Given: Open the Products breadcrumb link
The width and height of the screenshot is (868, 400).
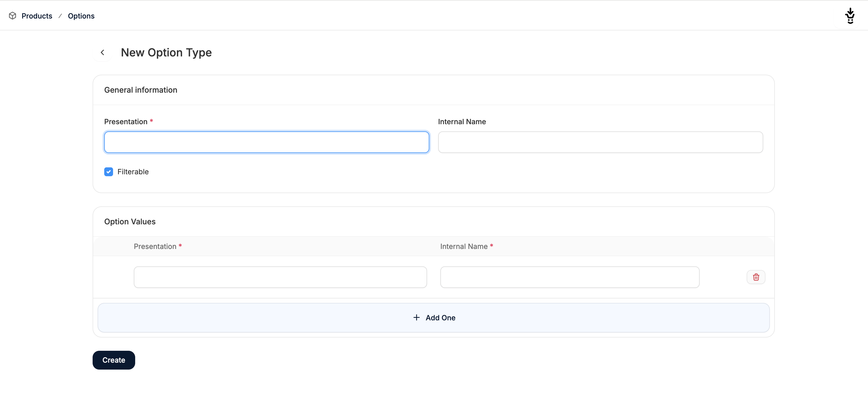Looking at the screenshot, I should [37, 16].
